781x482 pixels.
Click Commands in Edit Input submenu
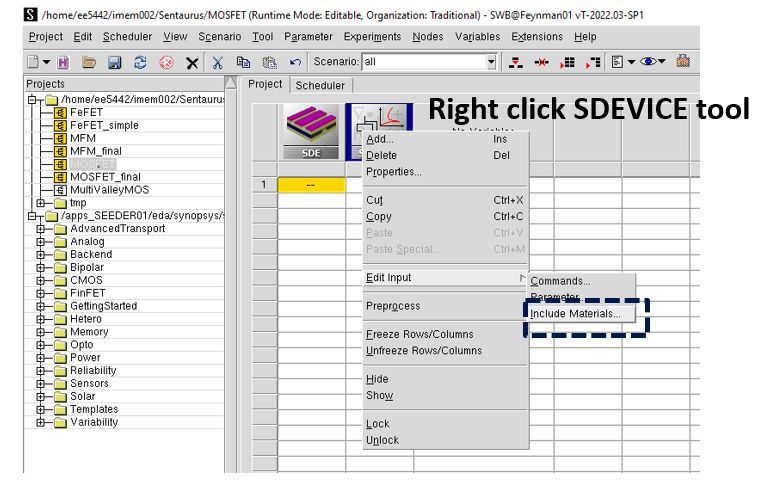(560, 281)
